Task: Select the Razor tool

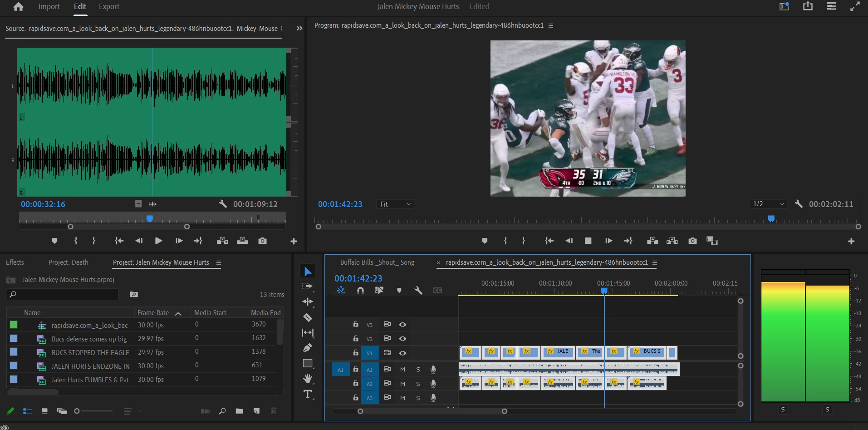Action: click(x=307, y=317)
